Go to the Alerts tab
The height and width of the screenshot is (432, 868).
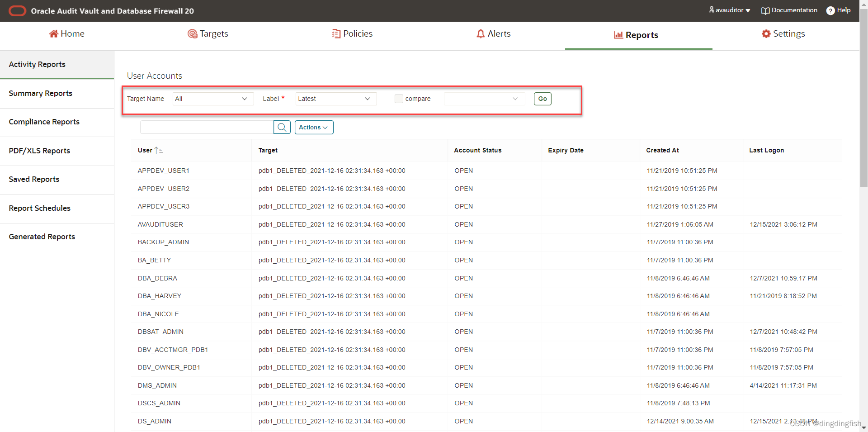click(494, 33)
